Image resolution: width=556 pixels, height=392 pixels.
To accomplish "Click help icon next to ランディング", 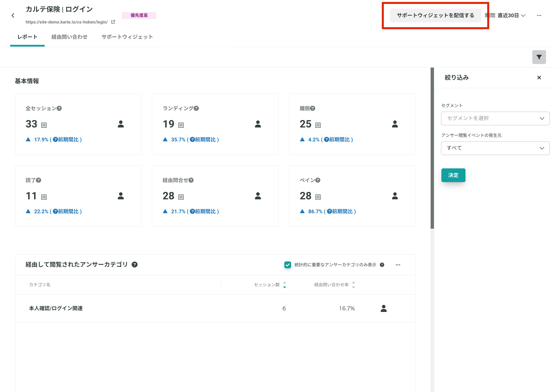I will point(196,108).
